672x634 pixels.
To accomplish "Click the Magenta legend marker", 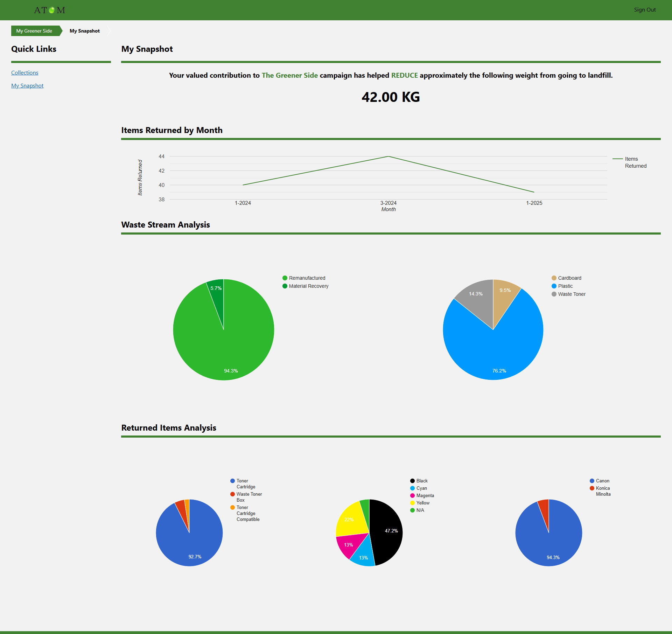I will click(x=413, y=495).
